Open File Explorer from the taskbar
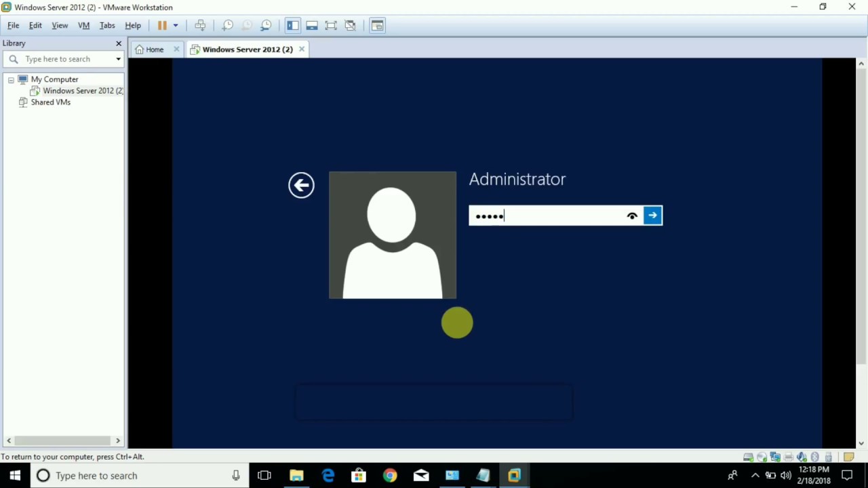This screenshot has width=868, height=488. [x=296, y=476]
